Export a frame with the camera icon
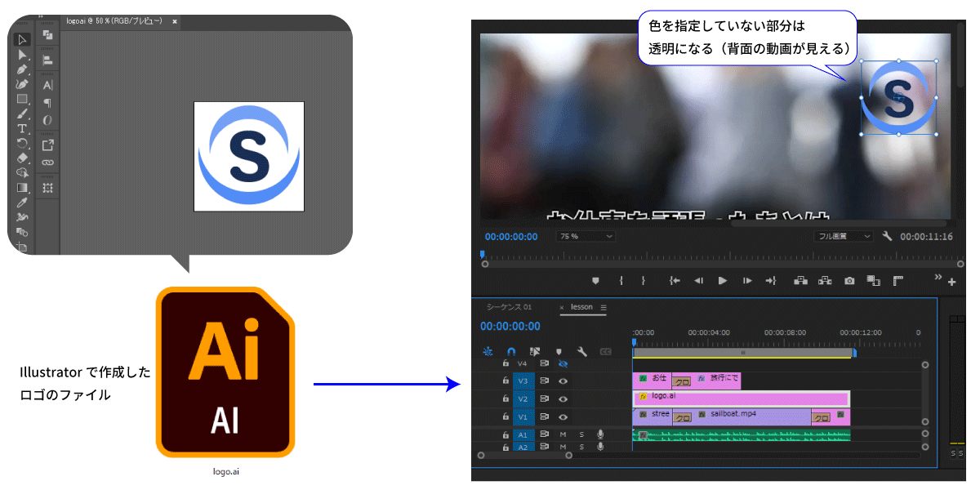The height and width of the screenshot is (490, 980). point(849,280)
